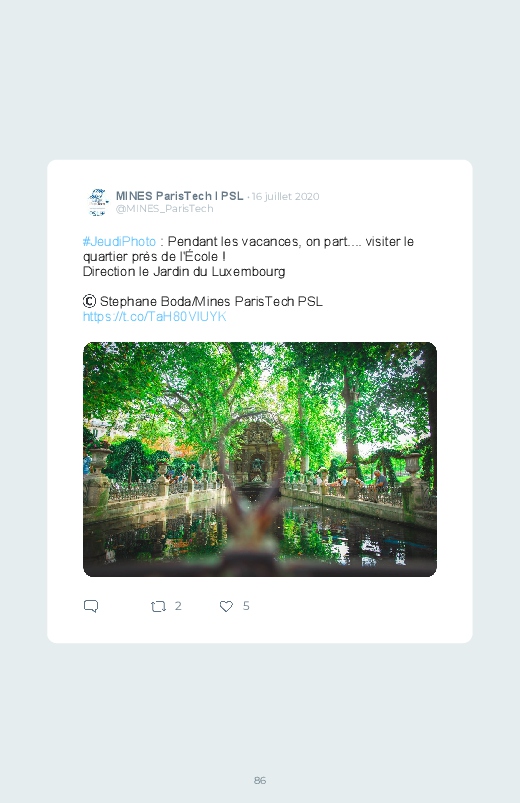
Task: Click the like count 5
Action: pos(246,606)
